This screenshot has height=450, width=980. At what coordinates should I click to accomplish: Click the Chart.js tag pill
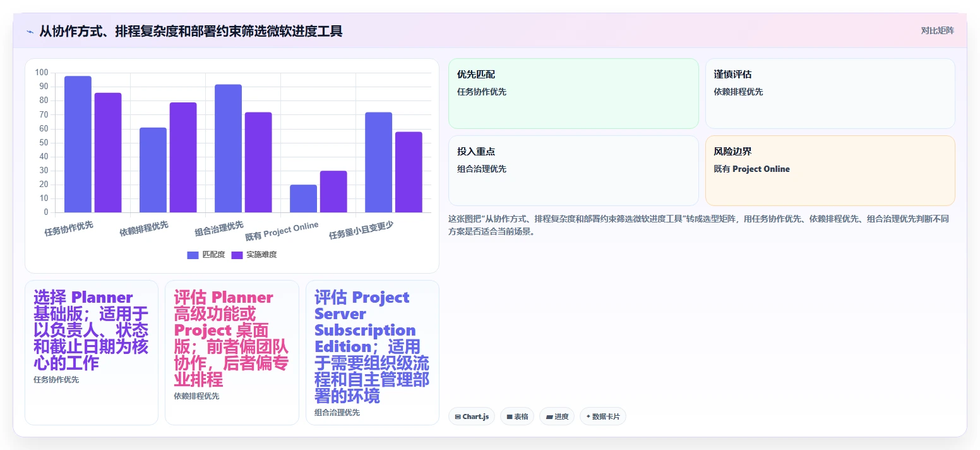(472, 417)
